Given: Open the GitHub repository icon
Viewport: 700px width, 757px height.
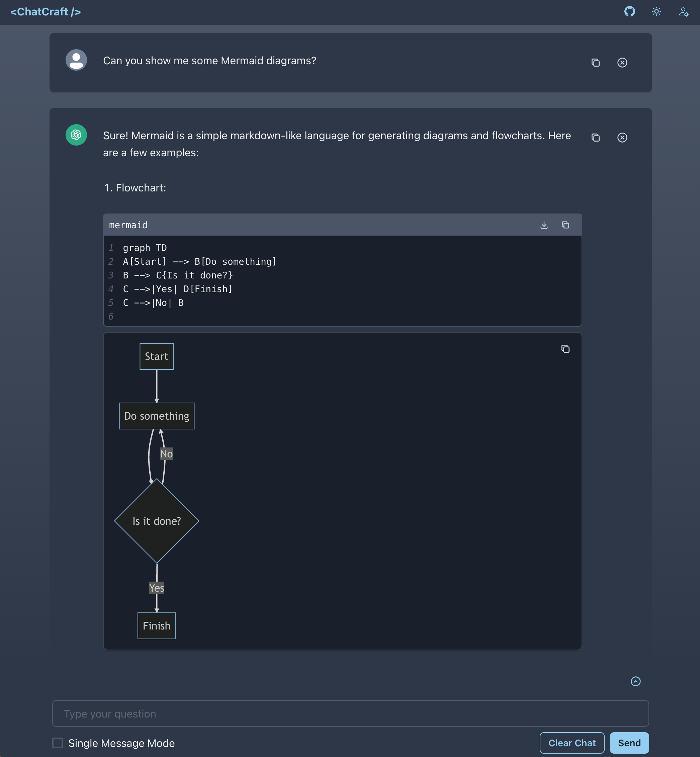Looking at the screenshot, I should tap(629, 12).
